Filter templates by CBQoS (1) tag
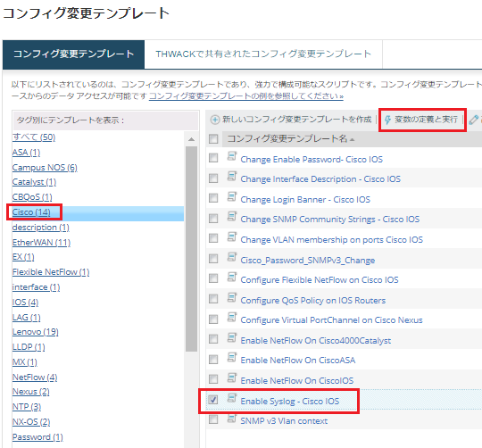This screenshot has width=482, height=448. coord(32,197)
